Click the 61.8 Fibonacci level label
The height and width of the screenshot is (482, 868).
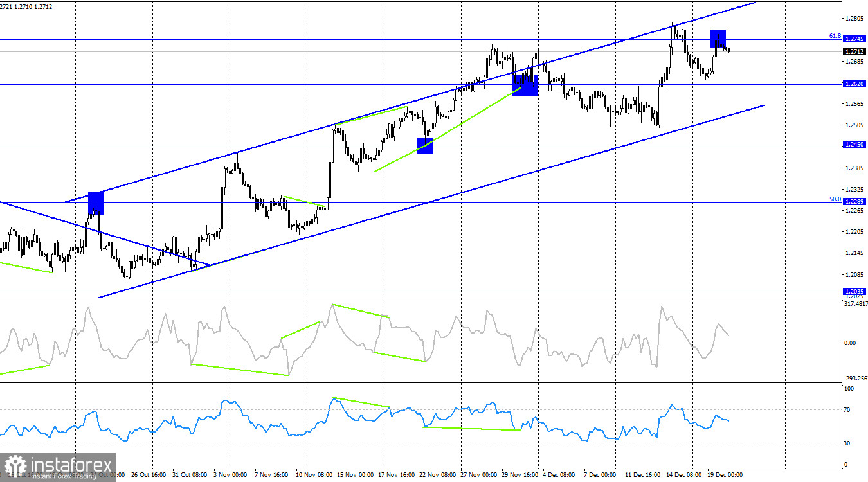tap(835, 36)
